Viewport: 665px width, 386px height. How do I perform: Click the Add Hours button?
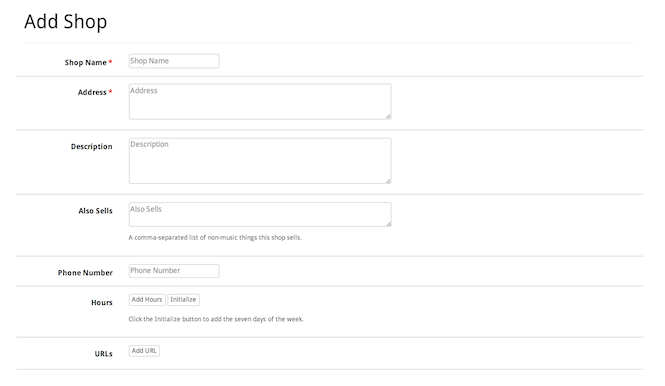pyautogui.click(x=147, y=300)
